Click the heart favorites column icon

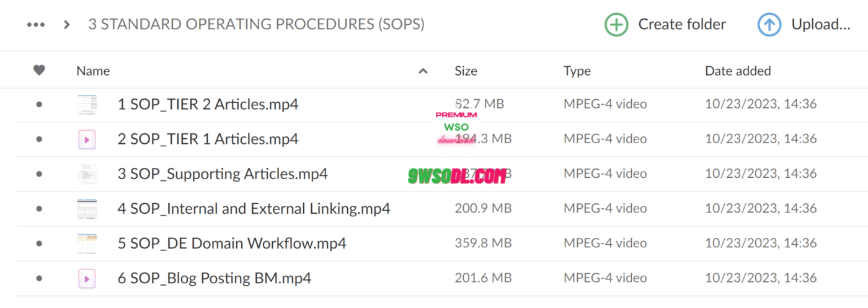pyautogui.click(x=39, y=71)
